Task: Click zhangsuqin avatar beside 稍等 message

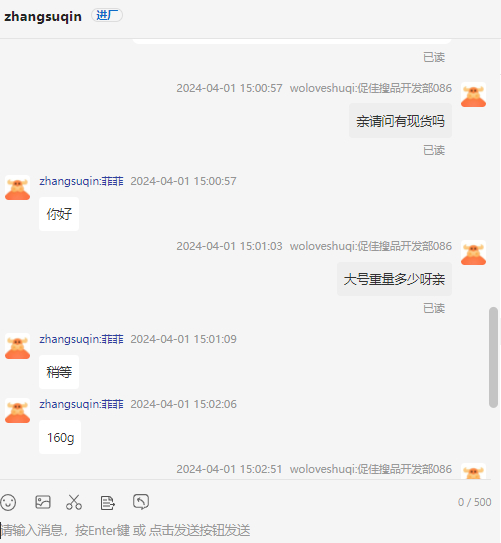Action: click(17, 346)
